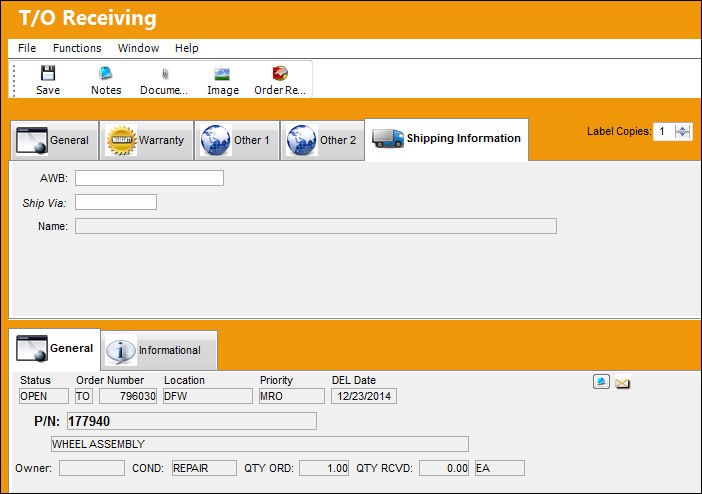Image resolution: width=702 pixels, height=494 pixels.
Task: Click the AWB input field
Action: (149, 178)
